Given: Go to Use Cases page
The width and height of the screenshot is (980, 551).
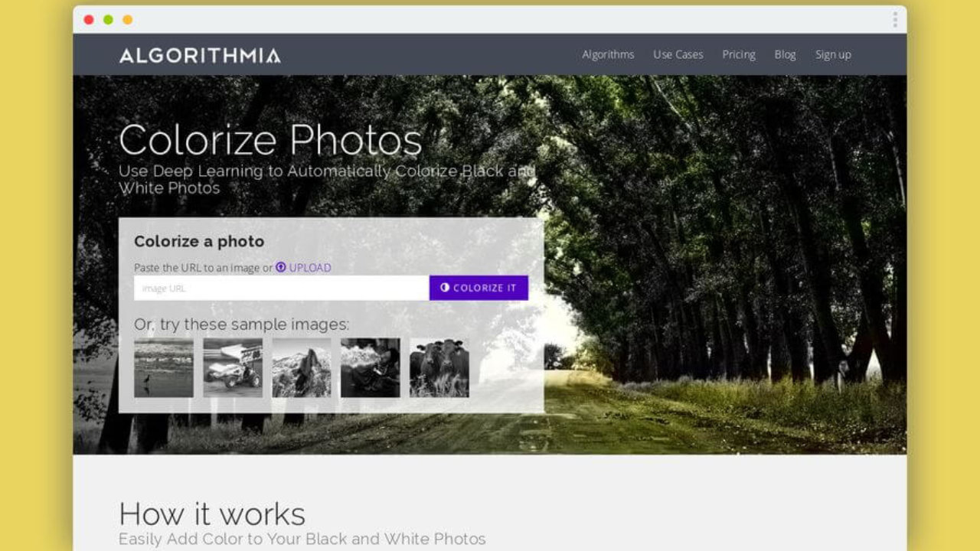Looking at the screenshot, I should click(678, 54).
